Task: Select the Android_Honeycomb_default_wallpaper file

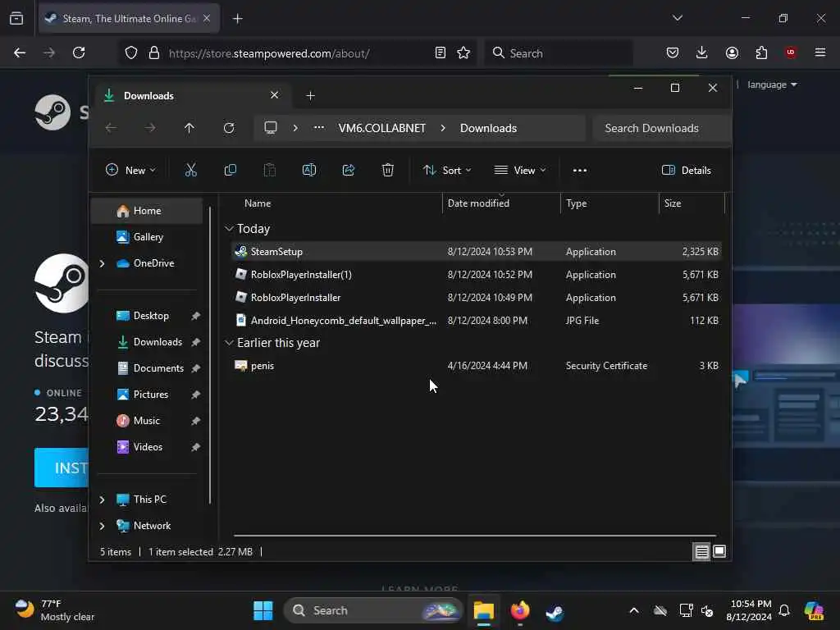Action: coord(477,321)
